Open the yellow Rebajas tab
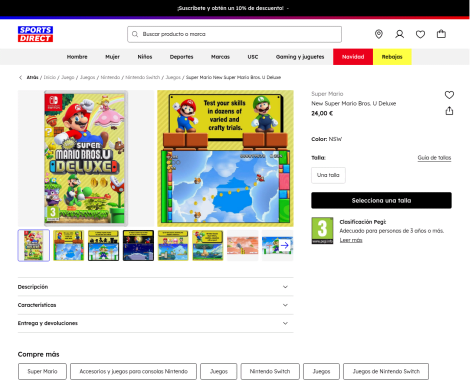Image resolution: width=475 pixels, height=380 pixels. pyautogui.click(x=392, y=57)
